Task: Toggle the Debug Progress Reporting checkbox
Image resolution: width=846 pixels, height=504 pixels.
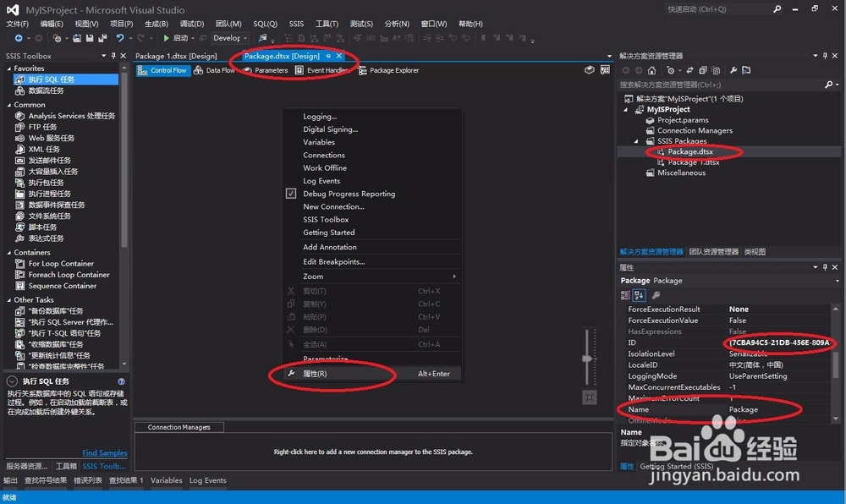Action: (x=291, y=194)
